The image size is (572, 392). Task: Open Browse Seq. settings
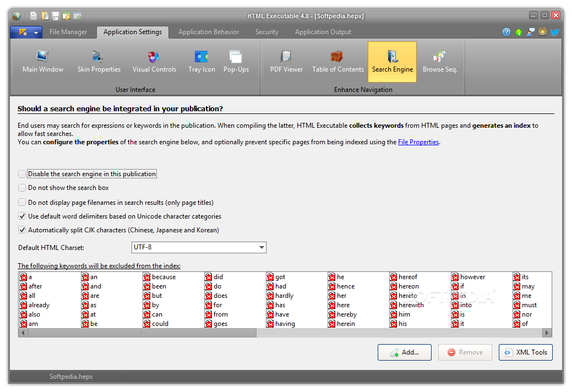439,62
